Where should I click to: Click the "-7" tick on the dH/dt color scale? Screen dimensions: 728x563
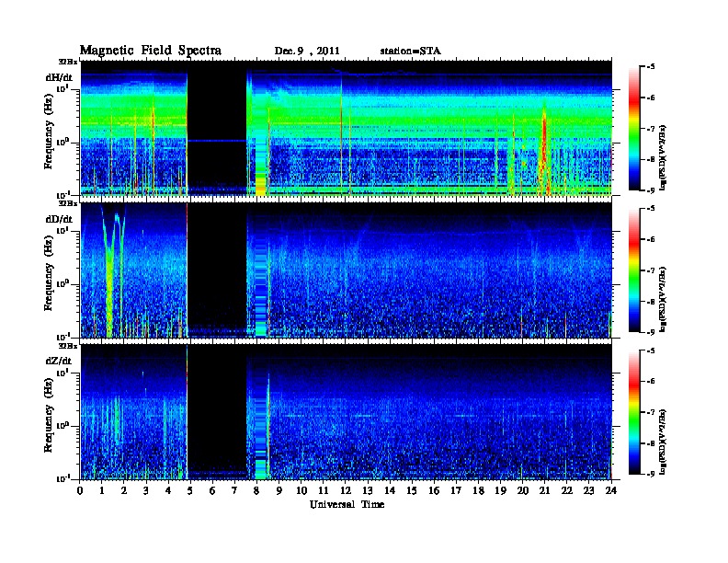tap(651, 129)
